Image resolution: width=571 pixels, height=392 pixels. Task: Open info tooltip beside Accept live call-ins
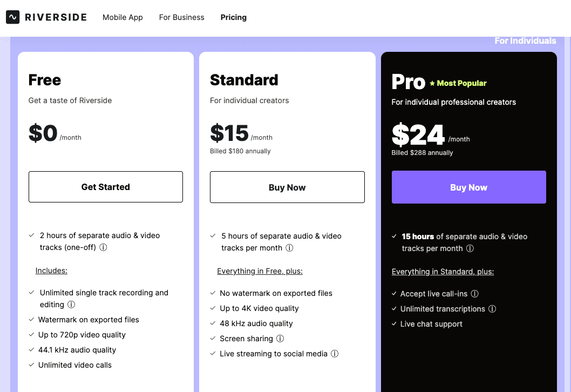click(474, 294)
